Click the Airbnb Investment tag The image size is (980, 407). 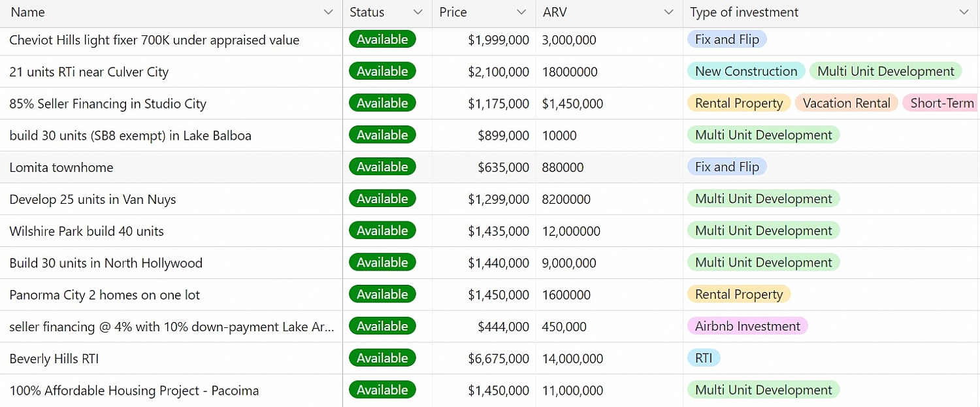[747, 326]
